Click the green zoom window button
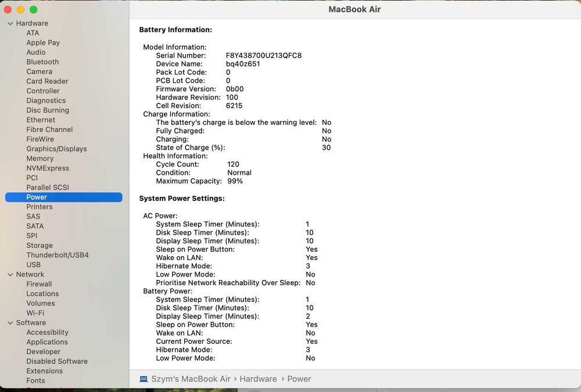Viewport: 581px width, 392px height. [33, 10]
